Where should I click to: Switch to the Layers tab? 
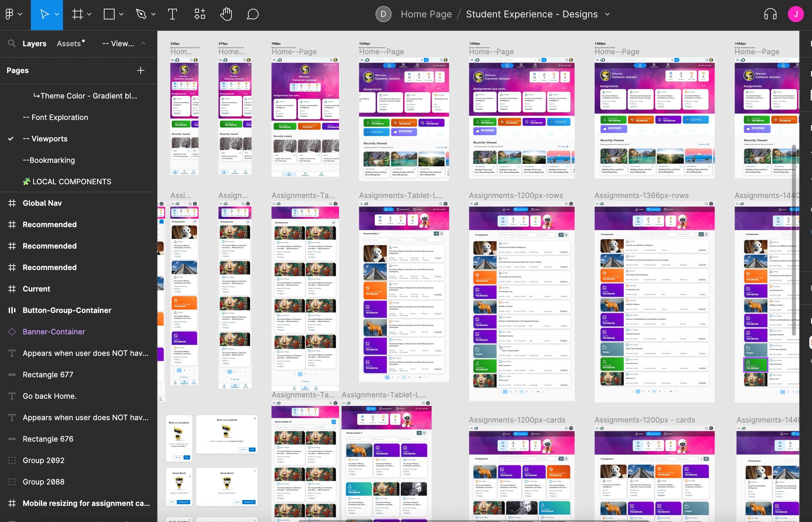35,43
